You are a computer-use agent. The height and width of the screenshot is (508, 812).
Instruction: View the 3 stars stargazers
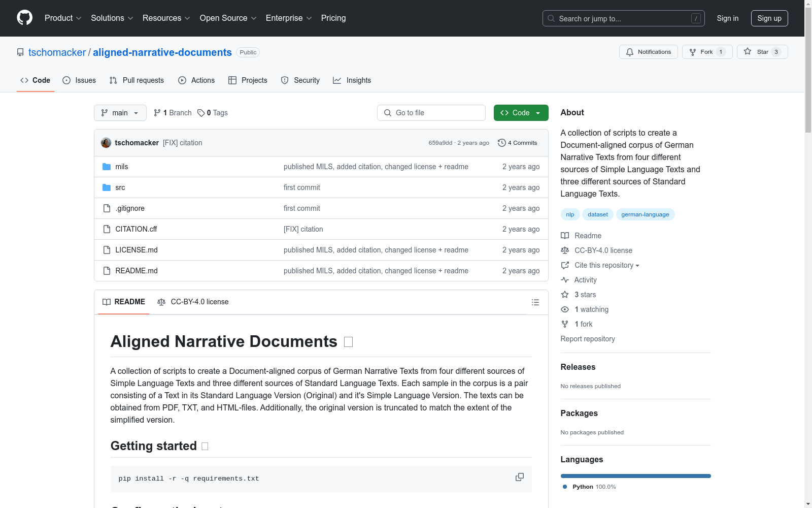pos(579,295)
